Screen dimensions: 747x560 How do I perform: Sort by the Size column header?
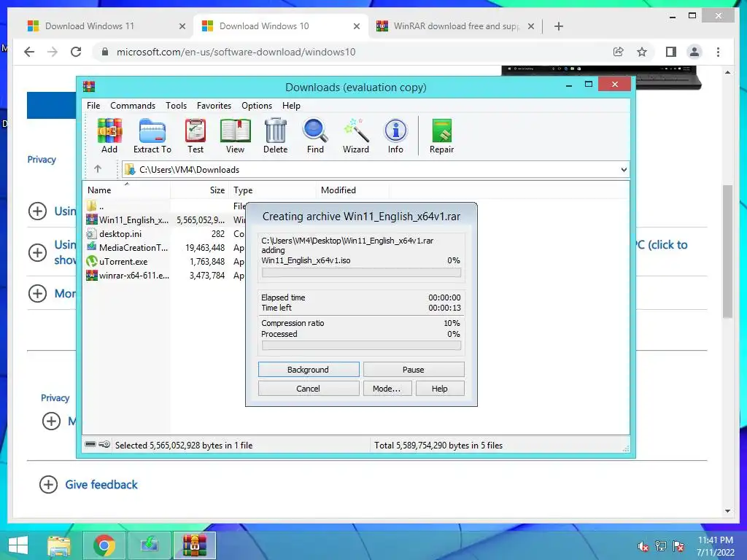point(200,190)
